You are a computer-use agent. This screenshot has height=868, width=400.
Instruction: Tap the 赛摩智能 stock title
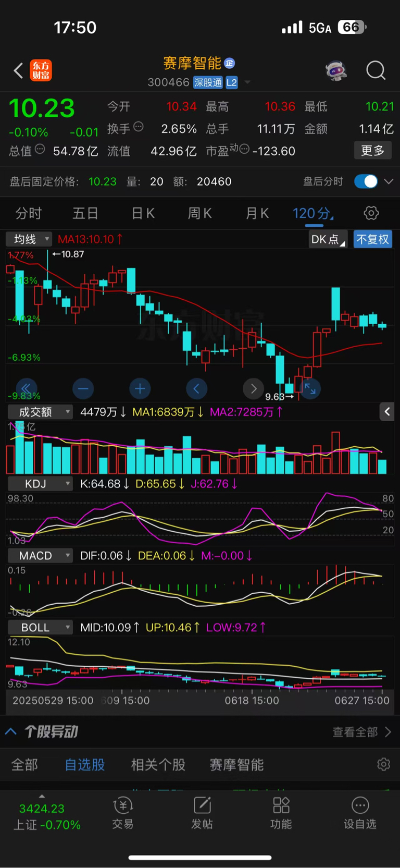[x=192, y=64]
